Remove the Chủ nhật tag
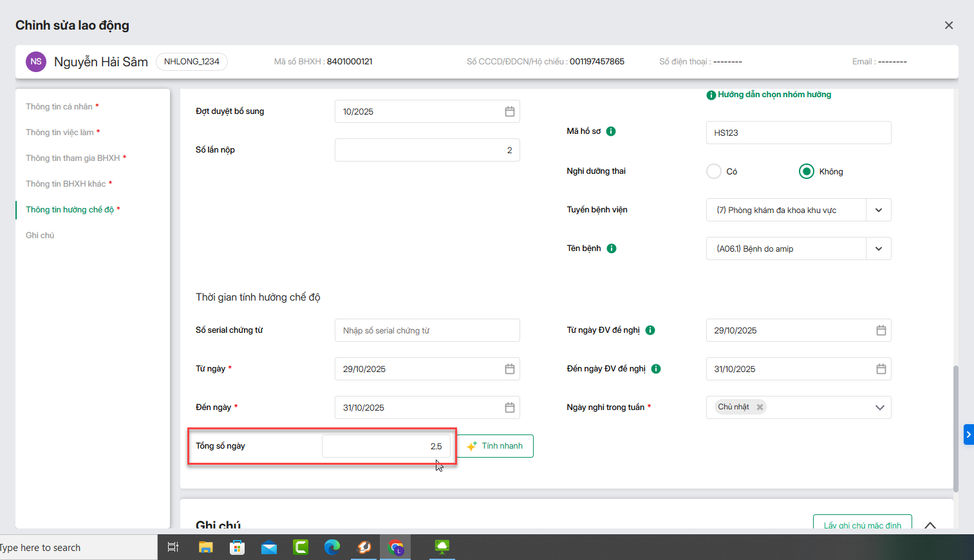Screen dimensions: 974x560 pyautogui.click(x=760, y=407)
